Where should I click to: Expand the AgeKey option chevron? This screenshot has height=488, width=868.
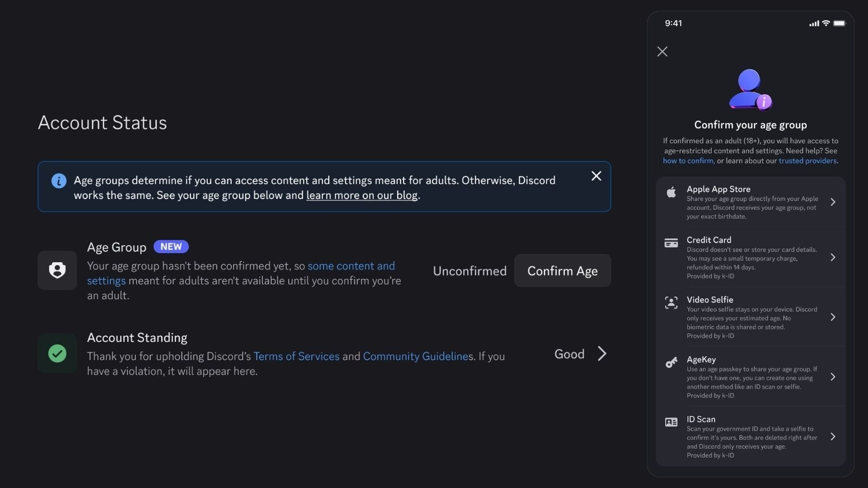coord(833,377)
